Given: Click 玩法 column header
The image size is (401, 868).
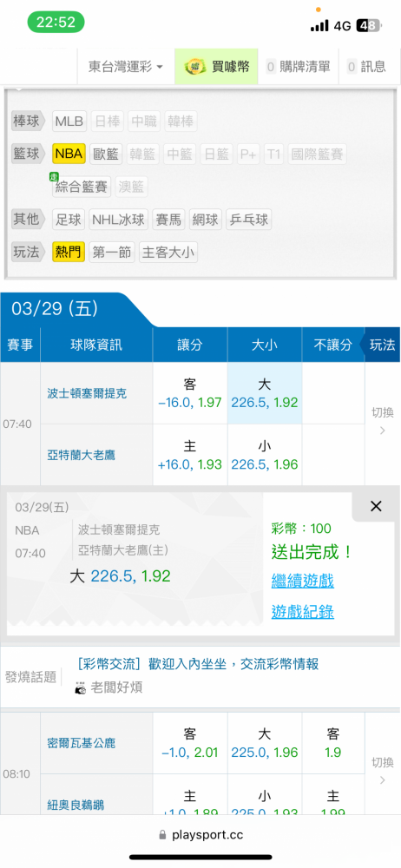Looking at the screenshot, I should [x=383, y=345].
